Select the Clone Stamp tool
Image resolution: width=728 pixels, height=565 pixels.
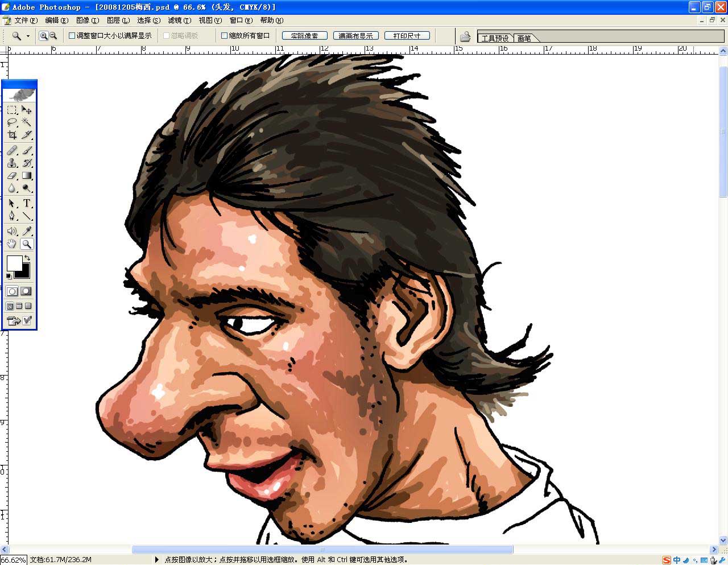[12, 163]
